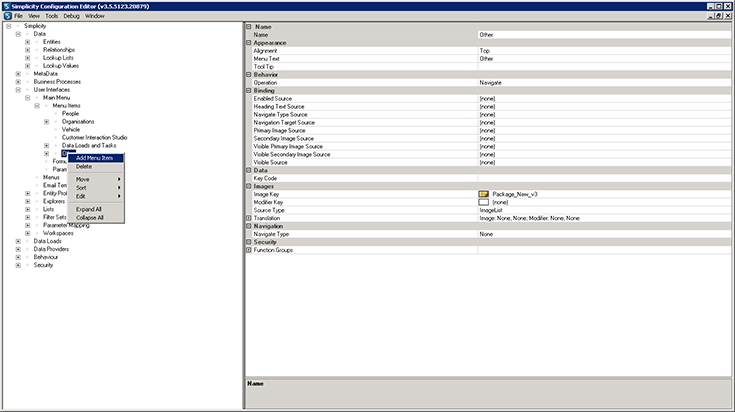The width and height of the screenshot is (735, 412).
Task: Collapse the User Interfaces node
Action: [18, 90]
